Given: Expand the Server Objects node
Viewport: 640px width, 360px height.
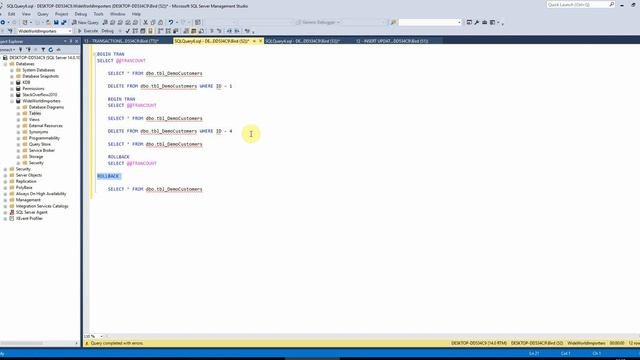Looking at the screenshot, I should [5, 175].
